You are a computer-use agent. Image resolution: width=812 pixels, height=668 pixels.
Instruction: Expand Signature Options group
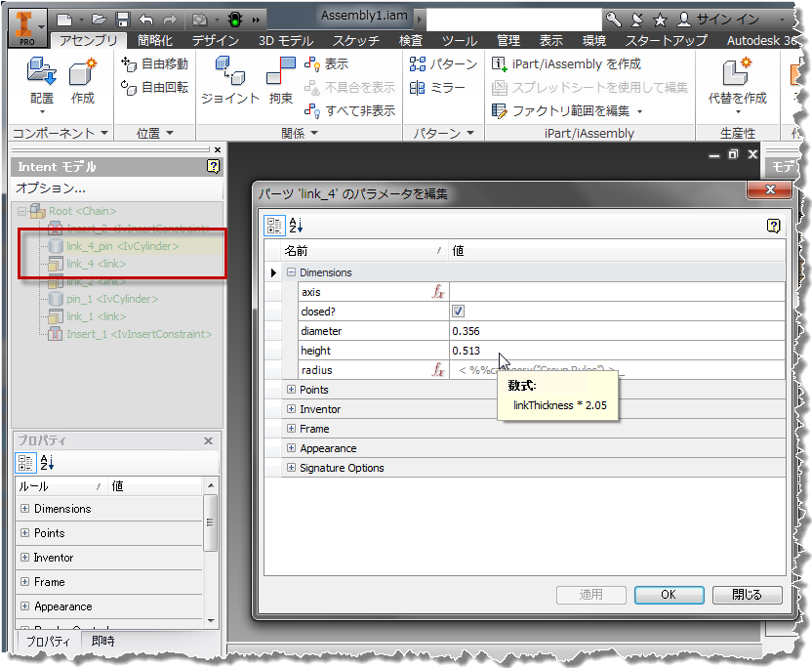[x=291, y=468]
